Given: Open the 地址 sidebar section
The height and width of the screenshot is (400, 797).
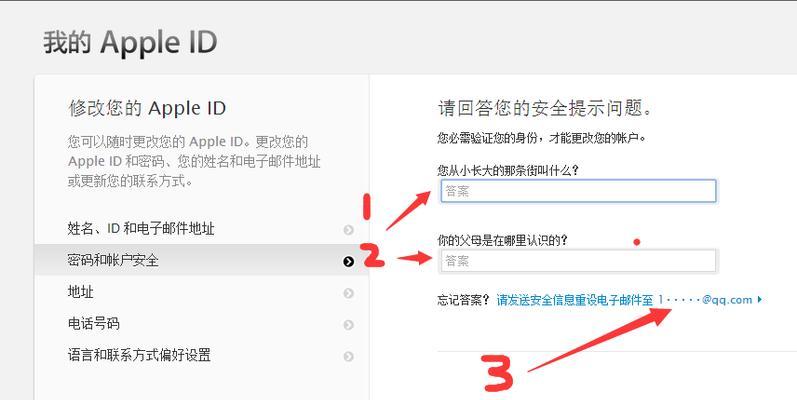Looking at the screenshot, I should (x=202, y=292).
